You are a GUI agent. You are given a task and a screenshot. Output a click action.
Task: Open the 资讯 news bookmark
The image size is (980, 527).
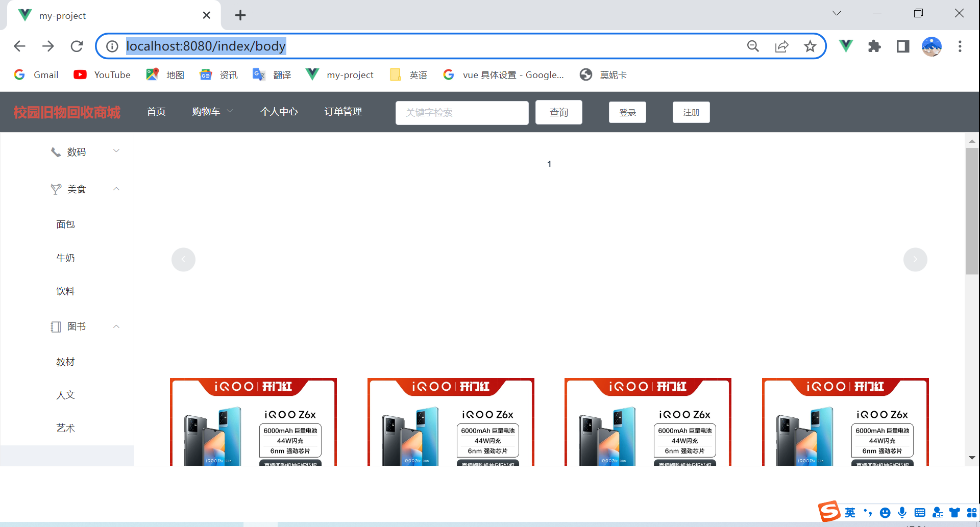(x=218, y=75)
